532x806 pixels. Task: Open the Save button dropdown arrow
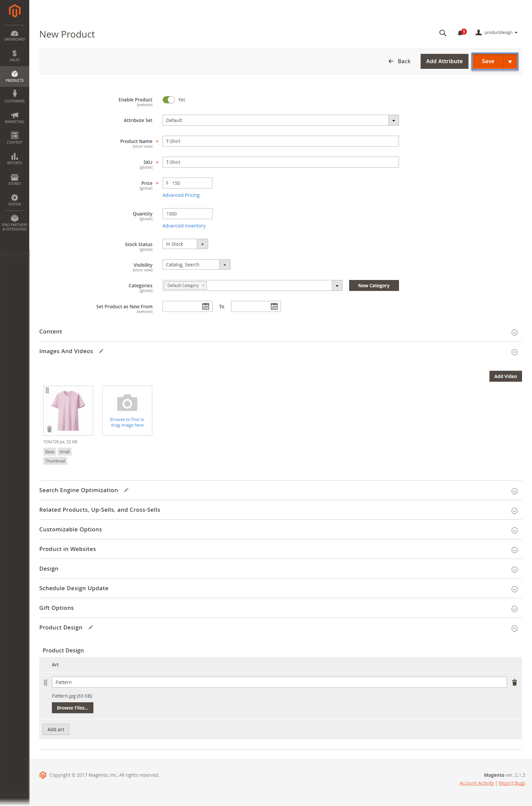point(510,62)
